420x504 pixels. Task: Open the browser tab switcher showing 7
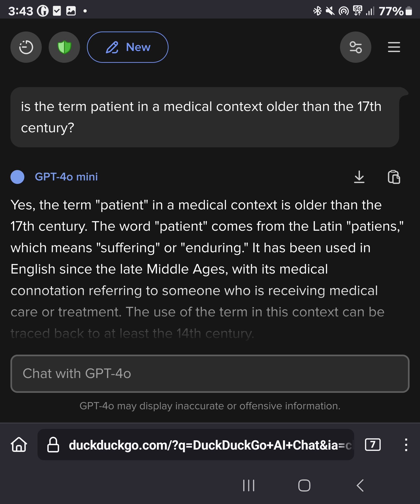373,444
